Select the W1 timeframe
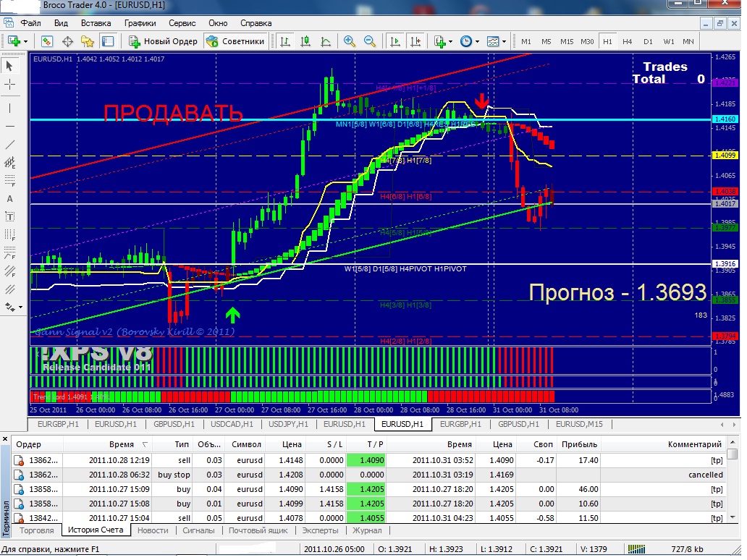The height and width of the screenshot is (560, 747). pos(669,42)
